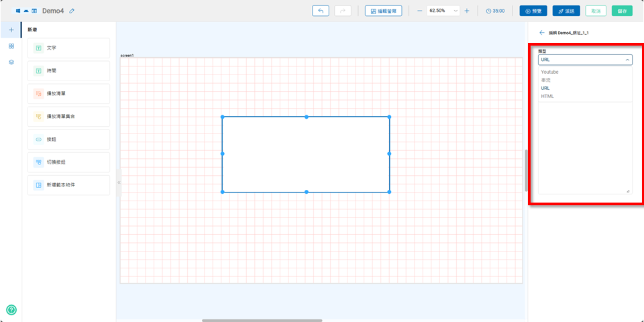Click the 預覽 preview button
This screenshot has height=322, width=644.
pos(533,11)
